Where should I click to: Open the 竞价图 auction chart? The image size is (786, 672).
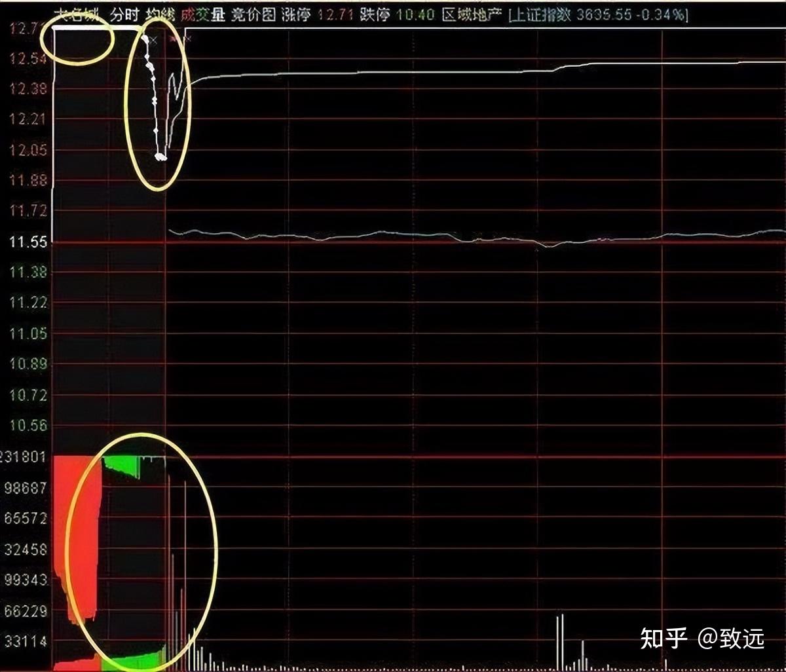(x=253, y=14)
